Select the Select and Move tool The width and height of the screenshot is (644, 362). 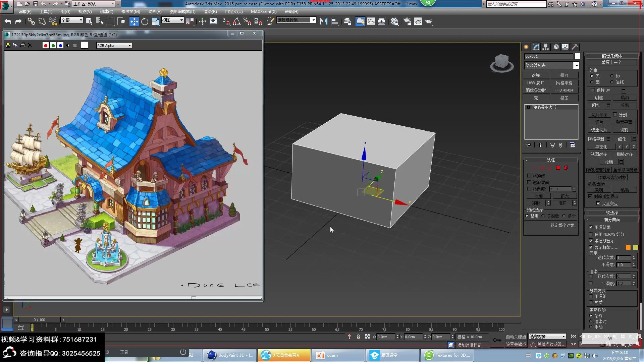(134, 21)
